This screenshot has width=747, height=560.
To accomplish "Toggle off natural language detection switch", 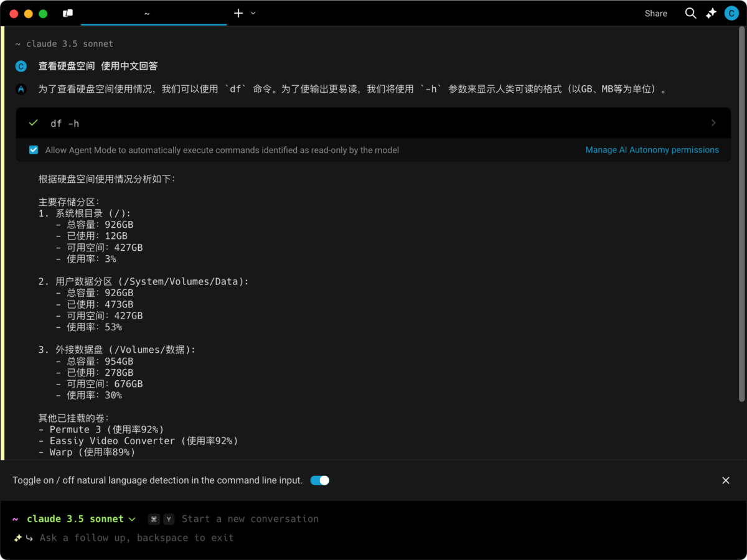I will point(319,480).
